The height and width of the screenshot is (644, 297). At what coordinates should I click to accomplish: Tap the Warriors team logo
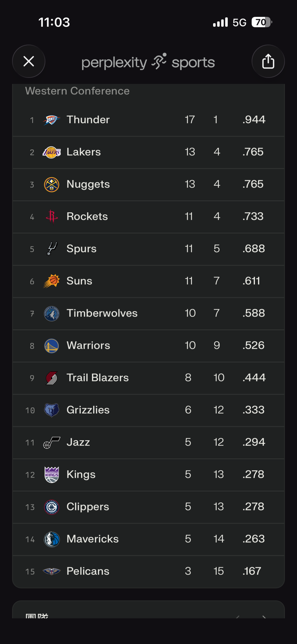51,346
